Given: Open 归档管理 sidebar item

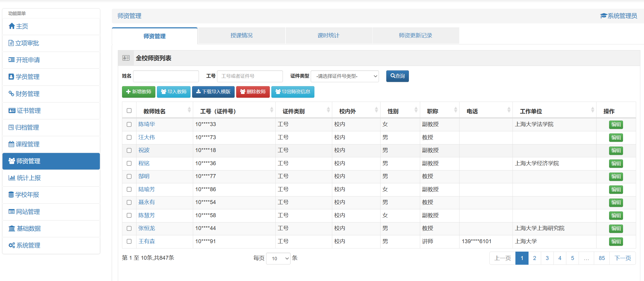Looking at the screenshot, I should point(51,127).
